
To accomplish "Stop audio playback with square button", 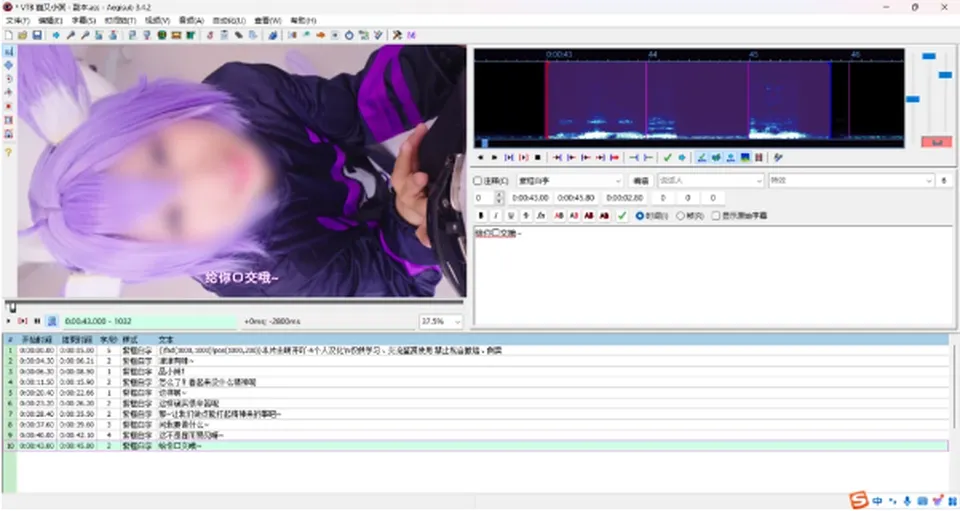I will (x=538, y=157).
